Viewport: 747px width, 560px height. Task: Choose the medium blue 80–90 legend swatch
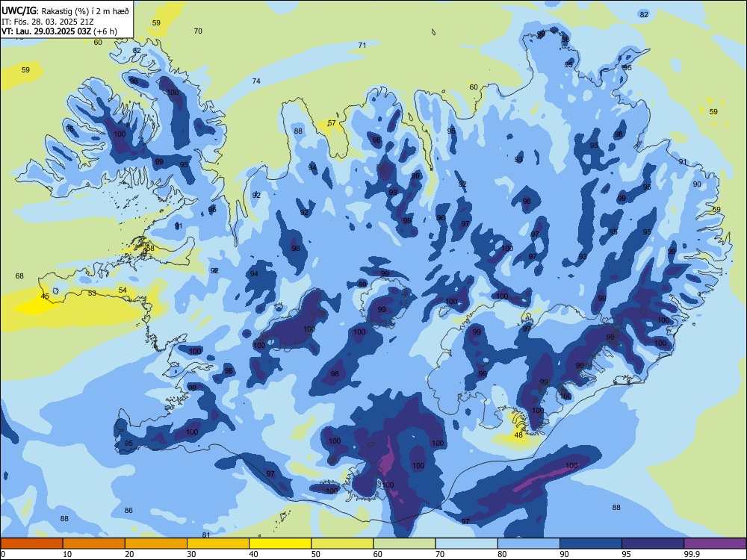click(529, 544)
